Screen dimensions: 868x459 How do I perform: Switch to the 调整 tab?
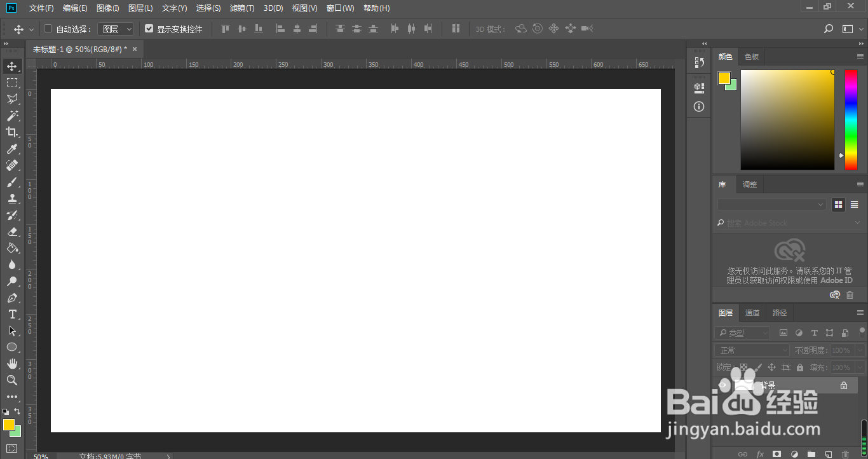tap(750, 184)
